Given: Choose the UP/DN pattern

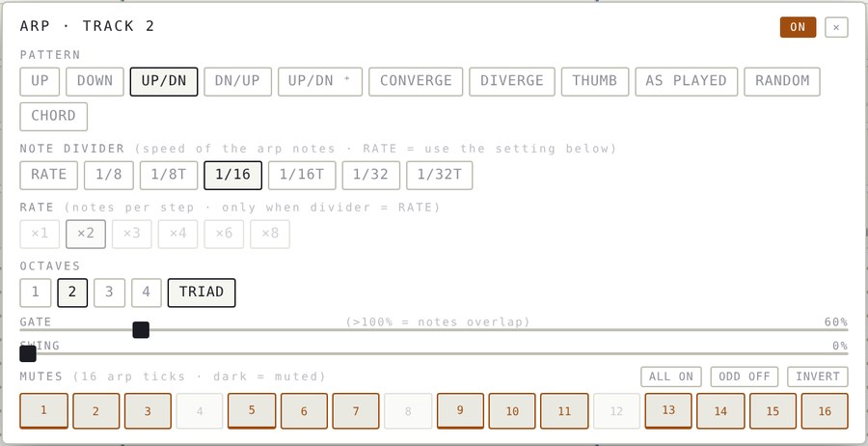Looking at the screenshot, I should [x=164, y=81].
